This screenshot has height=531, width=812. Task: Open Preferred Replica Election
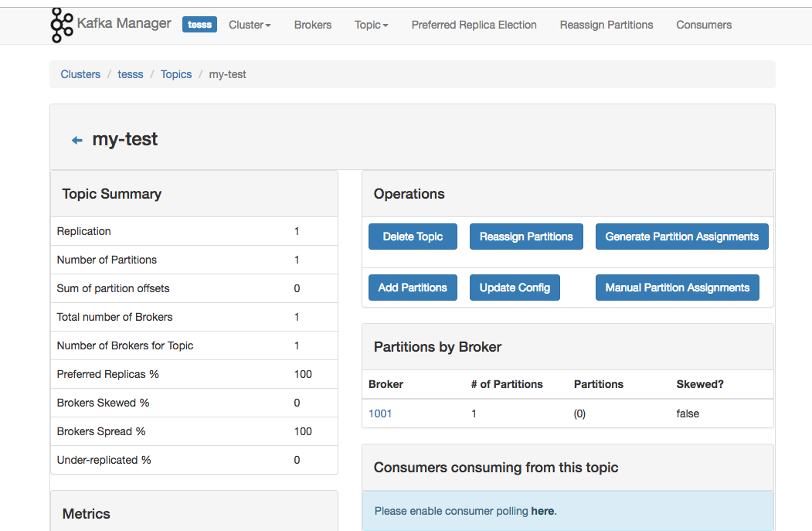click(x=474, y=25)
